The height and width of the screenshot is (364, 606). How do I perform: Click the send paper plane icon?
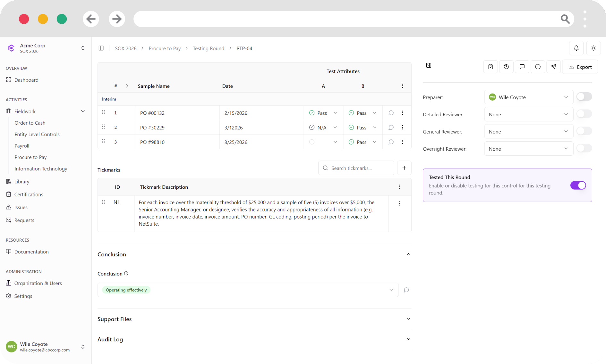(x=554, y=67)
